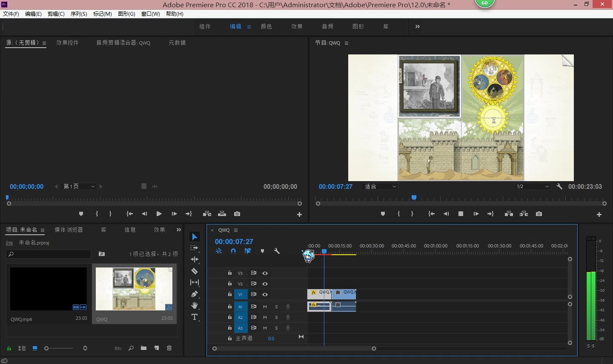Open the editing workspace panel menu
The height and width of the screenshot is (364, 613).
[x=249, y=27]
